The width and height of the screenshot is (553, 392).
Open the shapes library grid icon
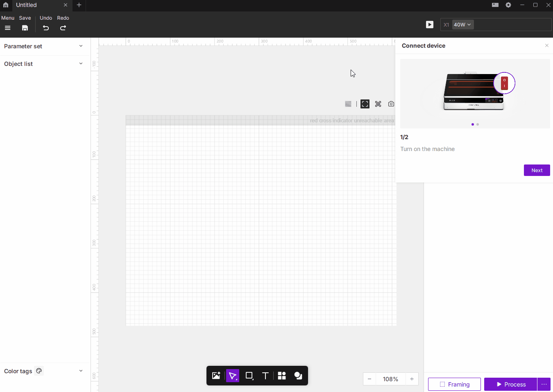pos(282,376)
